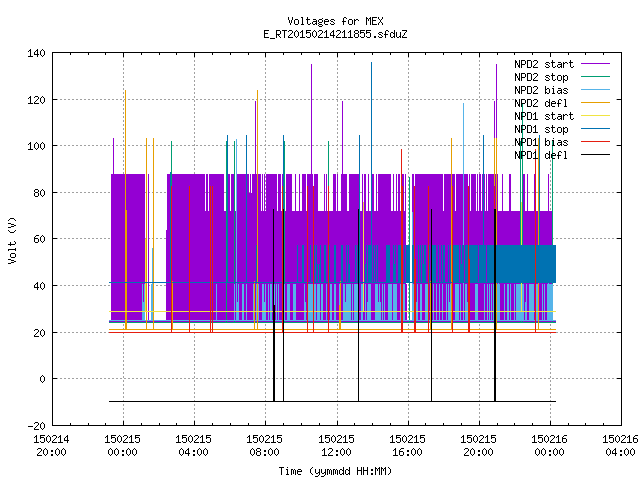Image resolution: width=640 pixels, height=480 pixels.
Task: Click the 'NPD2 stop' legend label
Action: pos(541,77)
